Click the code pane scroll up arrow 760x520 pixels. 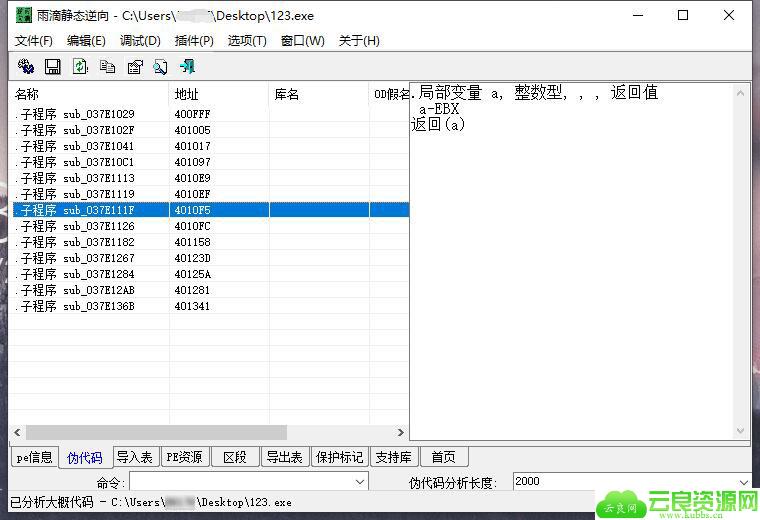740,93
